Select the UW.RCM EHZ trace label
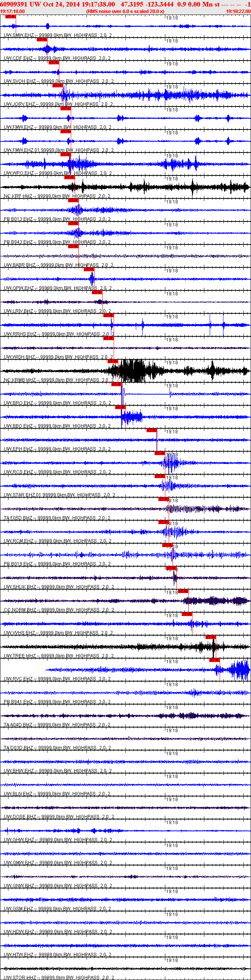The width and height of the screenshot is (251, 980). coord(58,541)
